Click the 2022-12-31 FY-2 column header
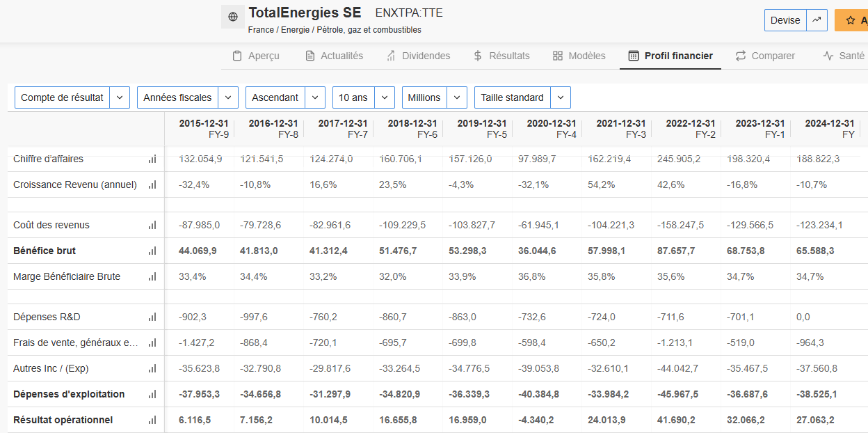Image resolution: width=868 pixels, height=433 pixels. [x=690, y=129]
